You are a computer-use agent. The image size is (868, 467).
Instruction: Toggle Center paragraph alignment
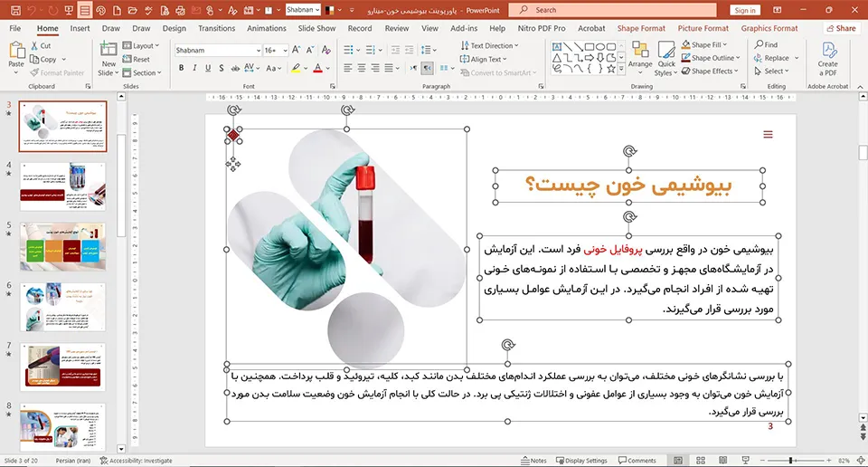click(362, 68)
